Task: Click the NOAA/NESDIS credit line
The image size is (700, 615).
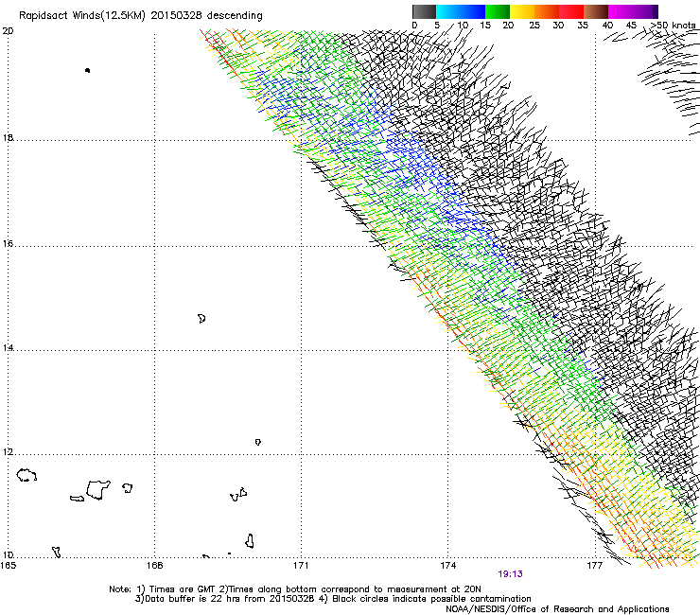Action: click(x=557, y=609)
